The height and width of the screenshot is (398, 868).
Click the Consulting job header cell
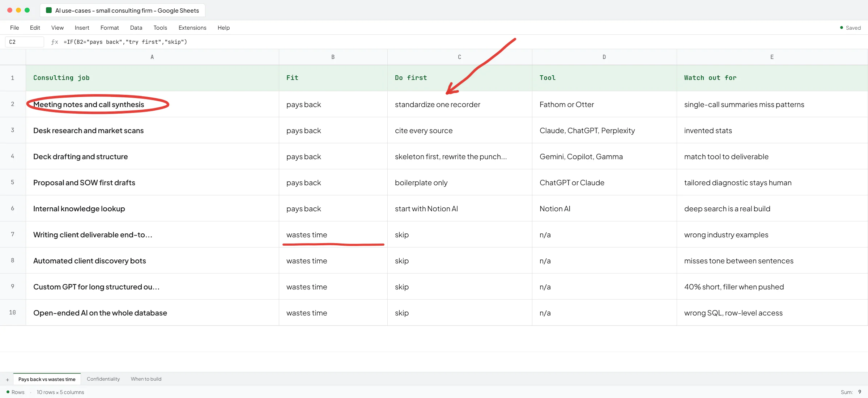152,78
